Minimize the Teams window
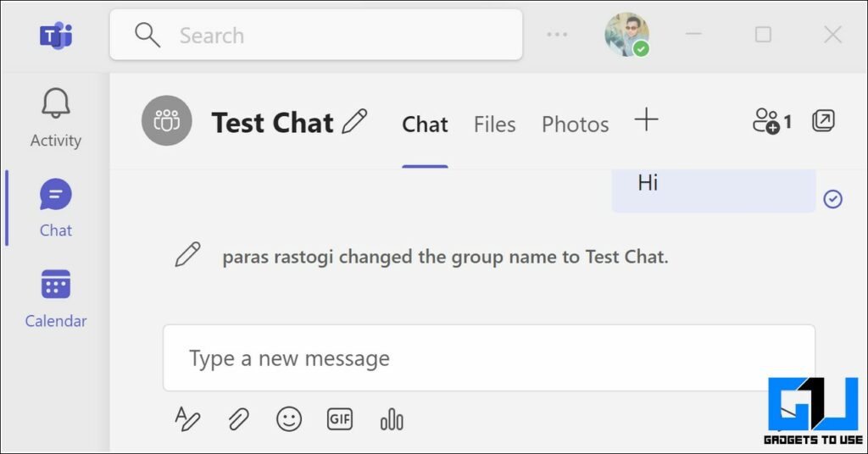868x454 pixels. pos(693,34)
